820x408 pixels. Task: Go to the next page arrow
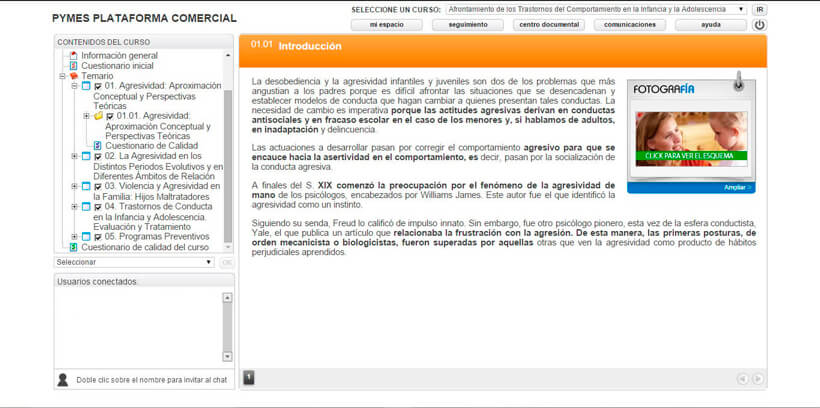tap(757, 379)
